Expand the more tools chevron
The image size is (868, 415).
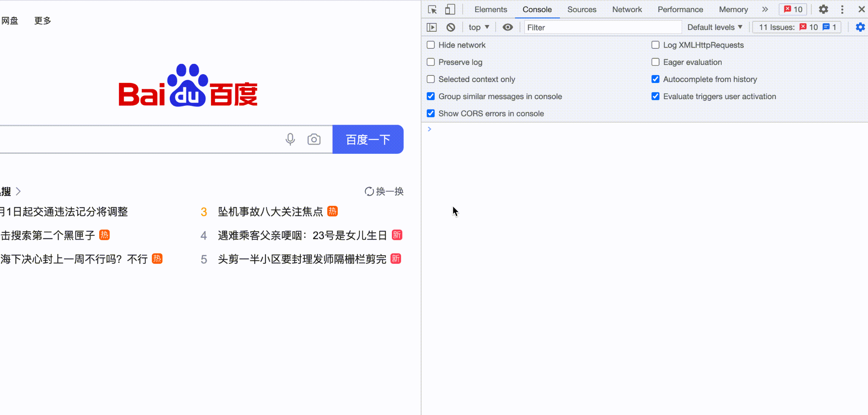tap(765, 9)
